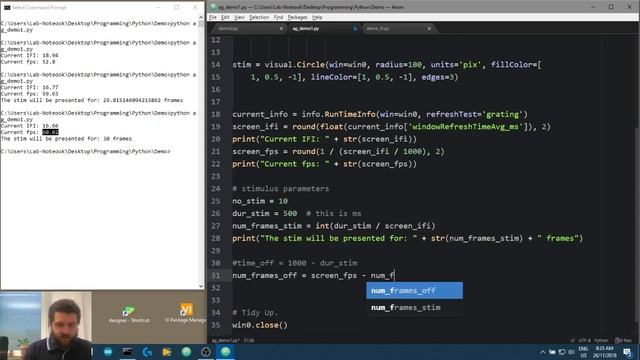Open Arduino from the taskbar
This screenshot has width=640, height=360.
pos(108,352)
